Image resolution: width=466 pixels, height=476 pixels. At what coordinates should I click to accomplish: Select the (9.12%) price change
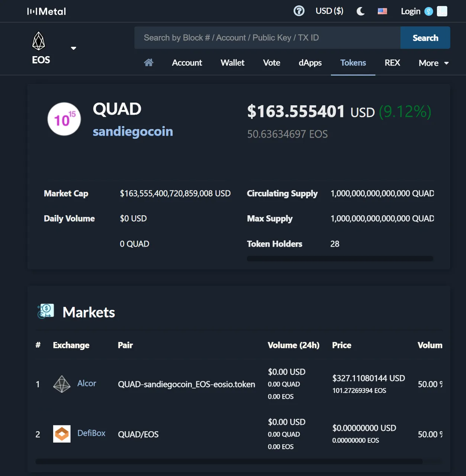point(405,112)
